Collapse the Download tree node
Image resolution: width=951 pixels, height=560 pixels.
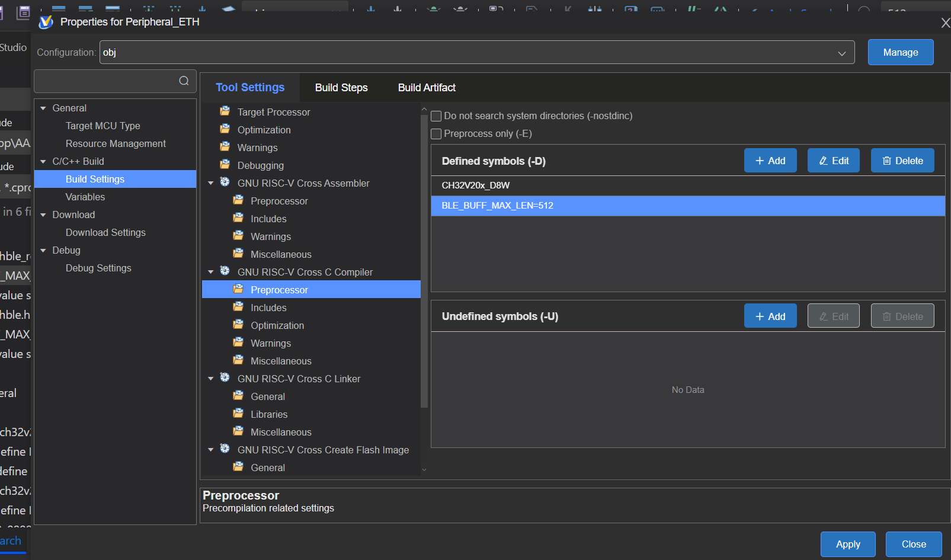pyautogui.click(x=43, y=215)
